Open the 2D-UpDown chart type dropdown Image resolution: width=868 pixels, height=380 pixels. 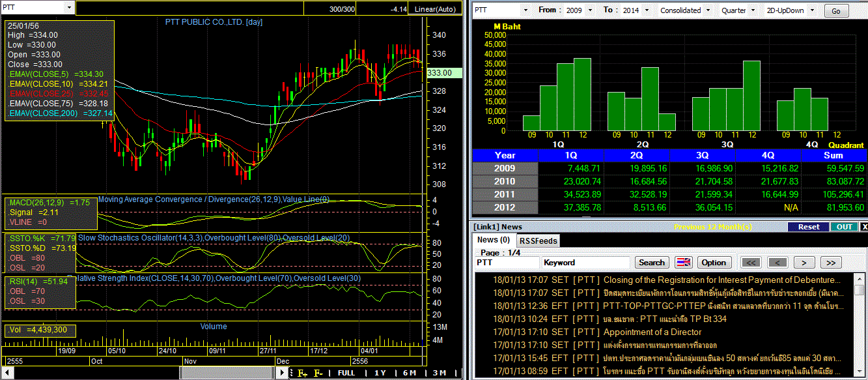pos(811,10)
